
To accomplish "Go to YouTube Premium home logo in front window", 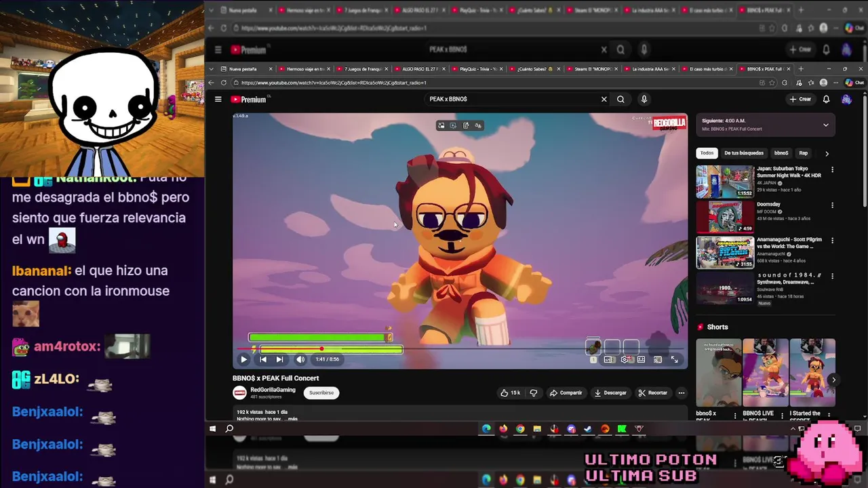I will click(x=248, y=99).
